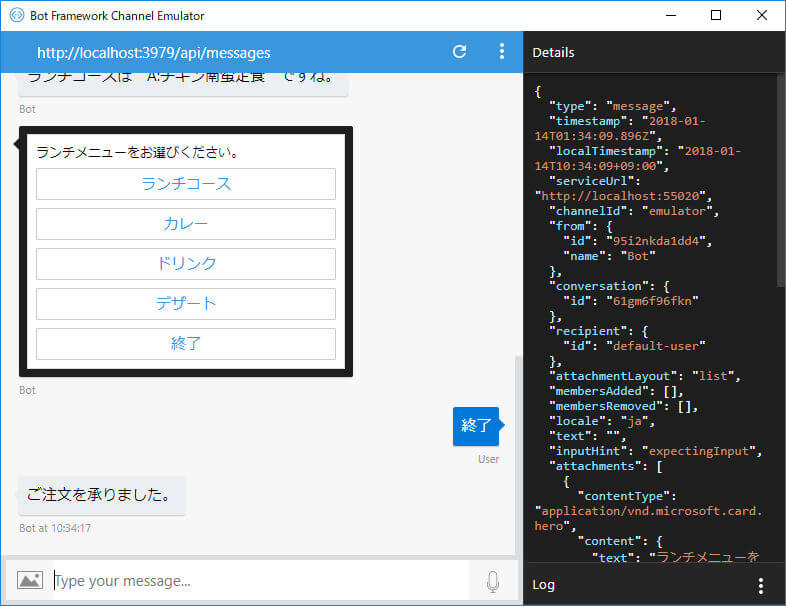
Task: Click the Bot at 10:34:17 timestamp
Action: coord(55,528)
